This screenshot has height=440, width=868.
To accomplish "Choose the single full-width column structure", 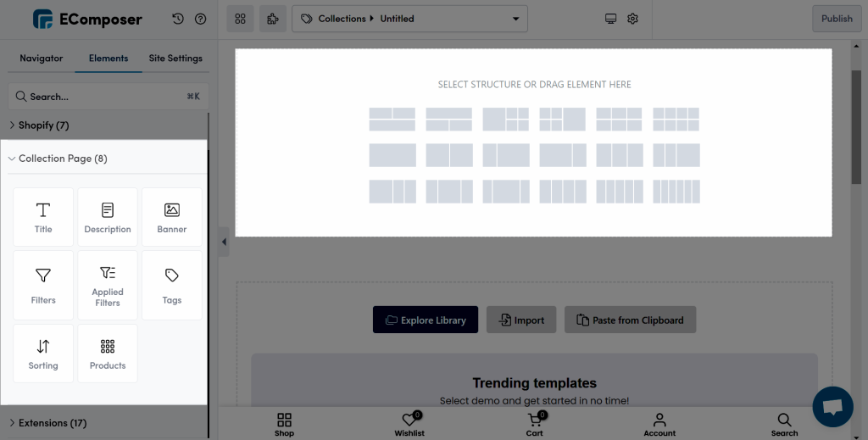I will (x=392, y=155).
